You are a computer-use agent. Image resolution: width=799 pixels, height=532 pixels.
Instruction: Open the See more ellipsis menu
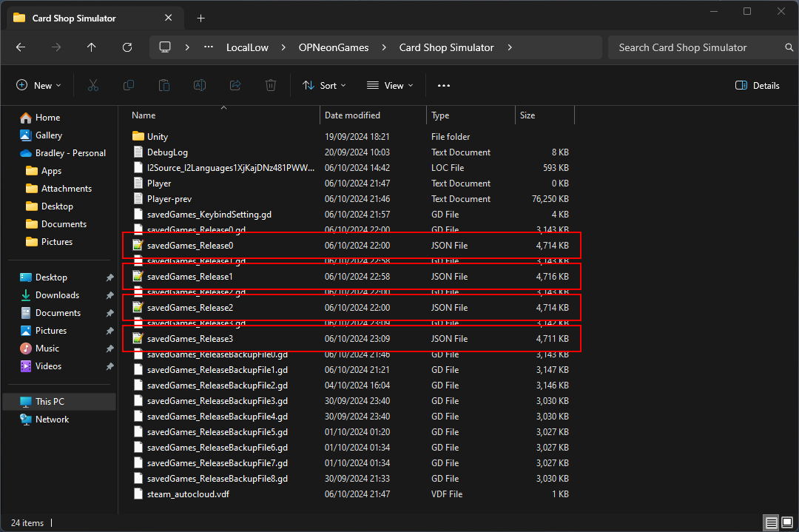444,86
